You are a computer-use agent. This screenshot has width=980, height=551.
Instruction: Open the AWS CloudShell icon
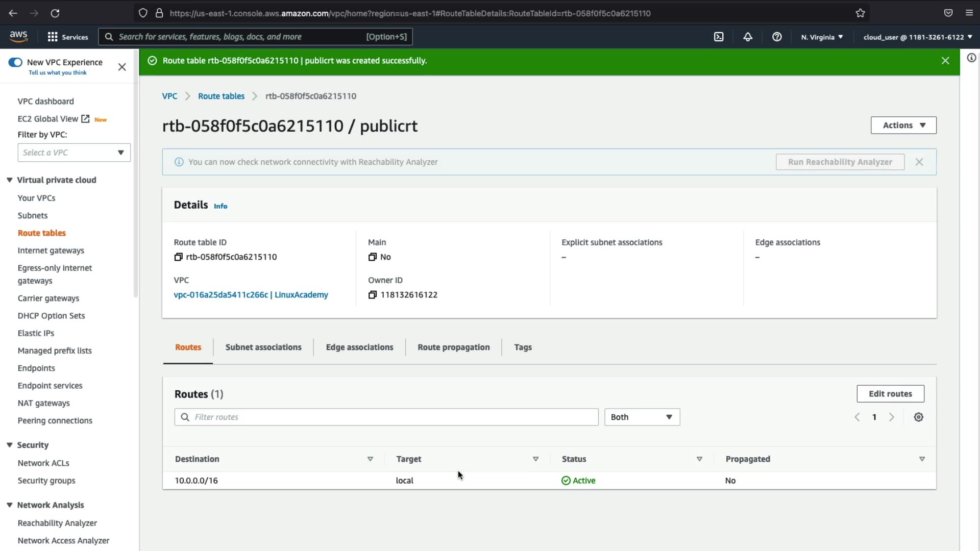[x=719, y=37]
